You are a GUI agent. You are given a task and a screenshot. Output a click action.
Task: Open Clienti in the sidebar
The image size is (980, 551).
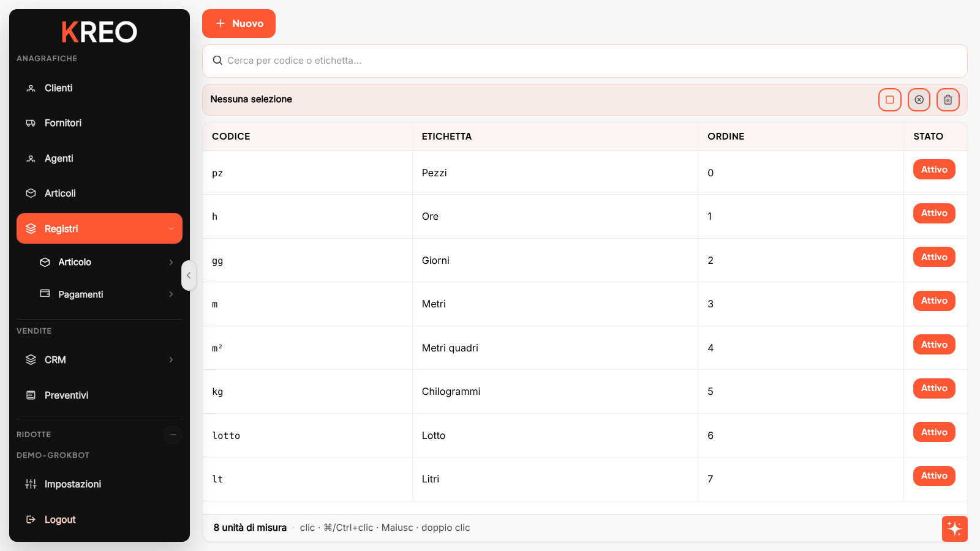(x=99, y=88)
